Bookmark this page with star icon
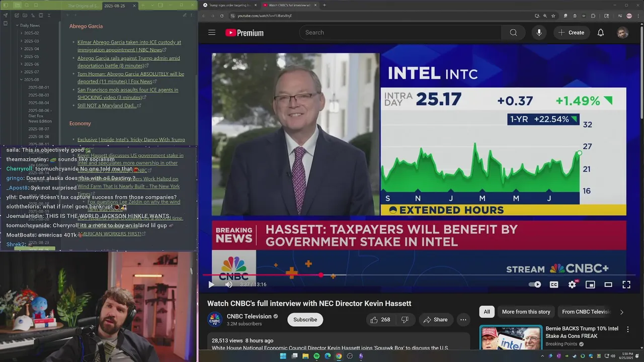644x362 pixels. pos(553,16)
